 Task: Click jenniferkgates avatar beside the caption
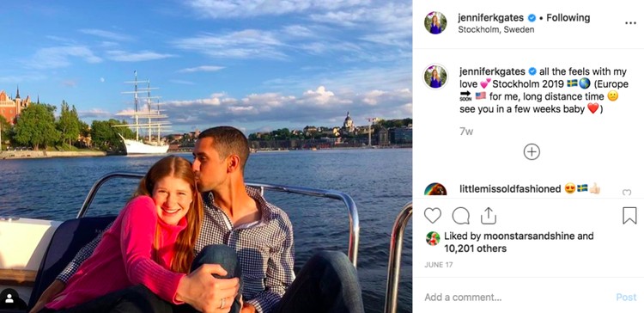click(435, 77)
